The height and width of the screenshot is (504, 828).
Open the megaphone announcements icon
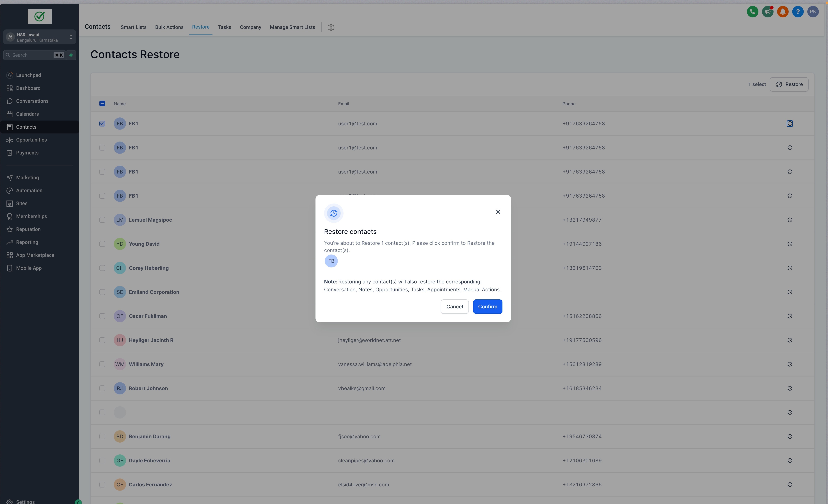point(768,12)
